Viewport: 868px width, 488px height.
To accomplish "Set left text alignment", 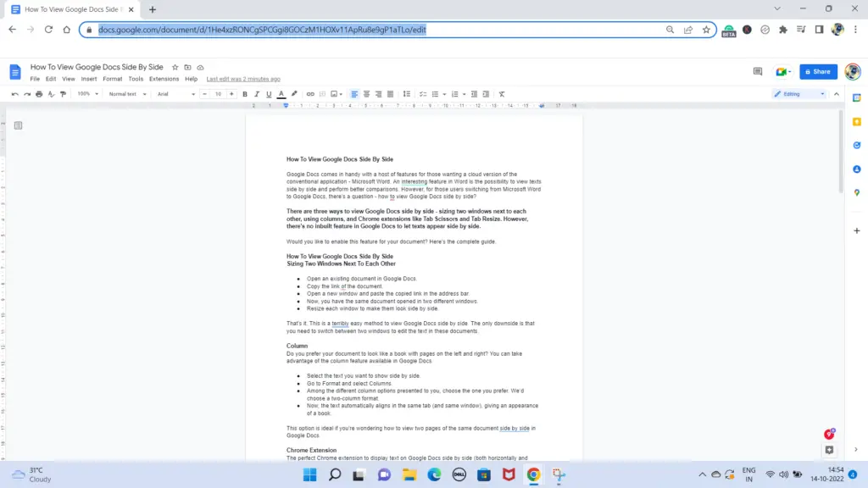I will pyautogui.click(x=354, y=94).
